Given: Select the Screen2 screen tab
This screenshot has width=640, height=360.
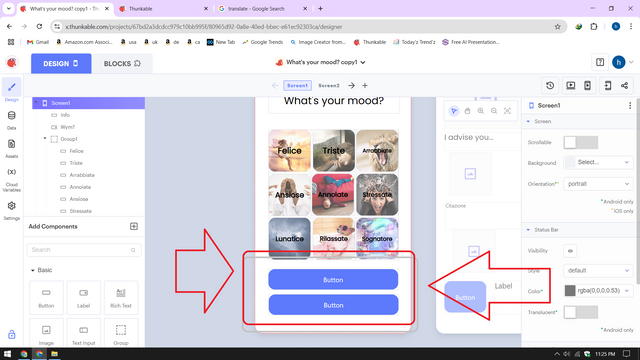Looking at the screenshot, I should tap(329, 86).
